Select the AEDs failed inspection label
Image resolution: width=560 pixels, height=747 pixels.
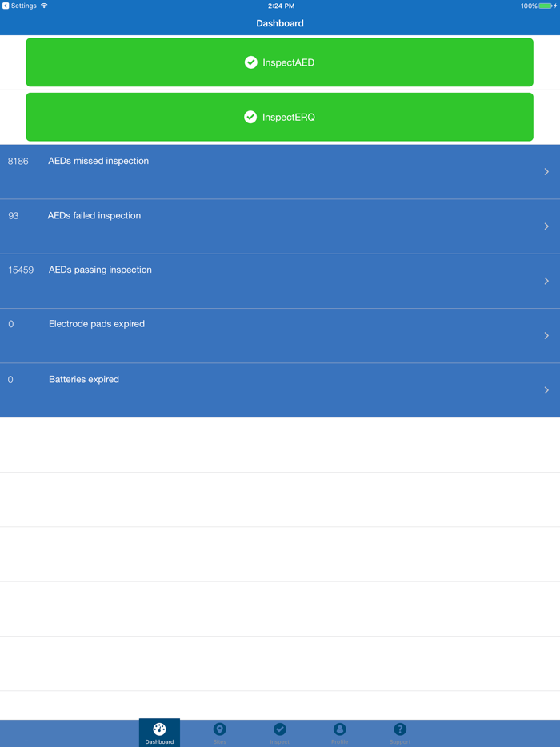coord(94,215)
